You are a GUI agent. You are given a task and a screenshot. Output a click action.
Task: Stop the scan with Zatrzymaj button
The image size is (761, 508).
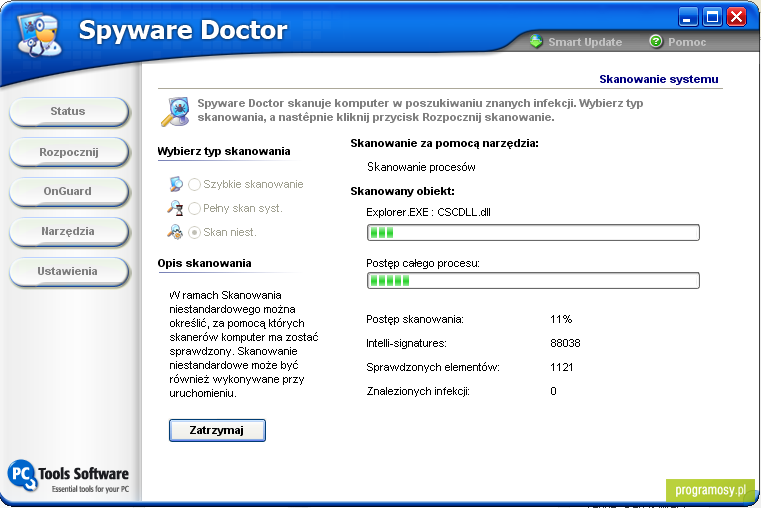click(x=217, y=430)
